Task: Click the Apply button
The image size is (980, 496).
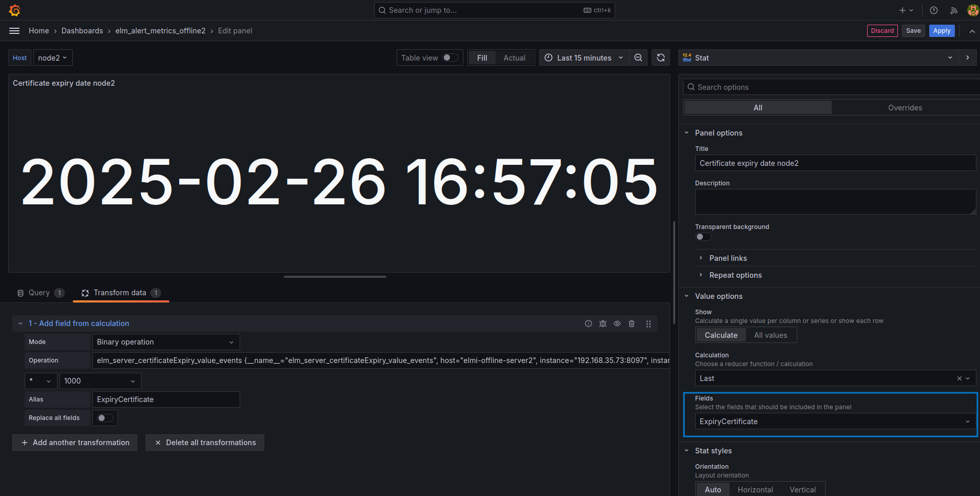Action: 942,31
